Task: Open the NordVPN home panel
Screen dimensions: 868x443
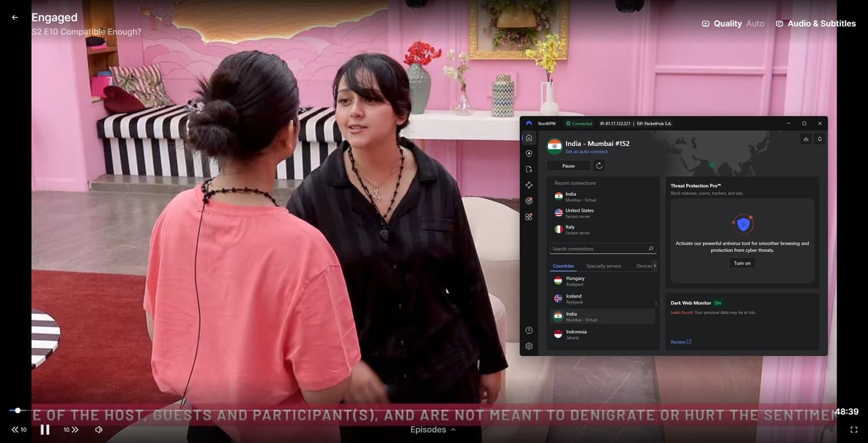Action: (x=528, y=138)
